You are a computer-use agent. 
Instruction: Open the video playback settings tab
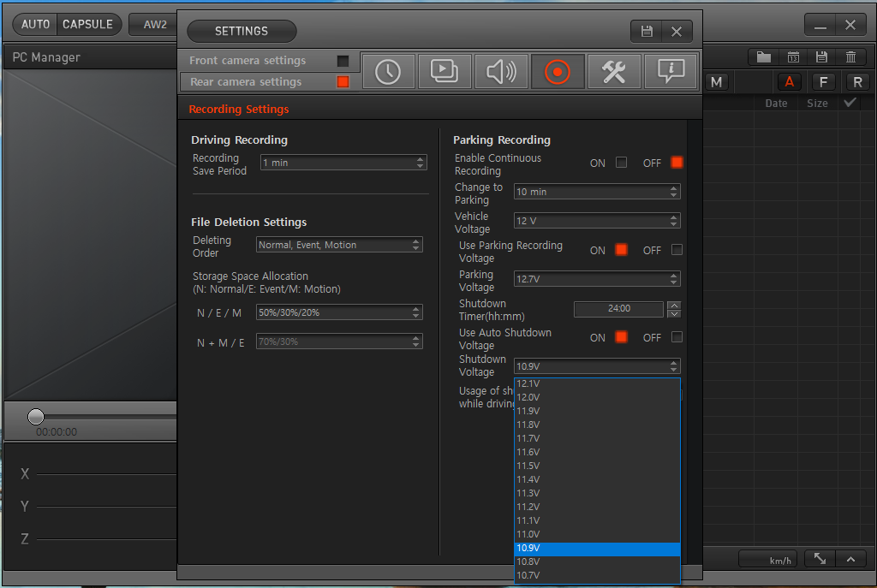point(444,72)
